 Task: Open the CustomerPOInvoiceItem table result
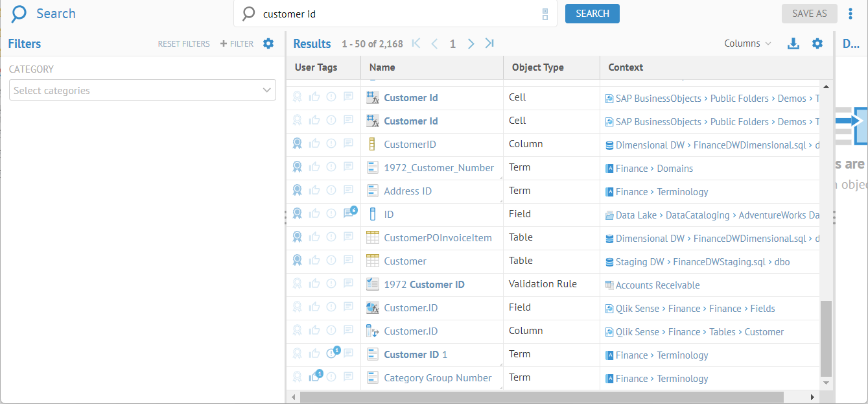click(x=438, y=238)
